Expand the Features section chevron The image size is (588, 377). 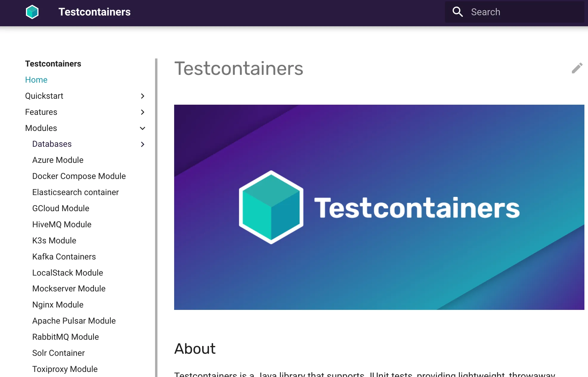point(143,112)
